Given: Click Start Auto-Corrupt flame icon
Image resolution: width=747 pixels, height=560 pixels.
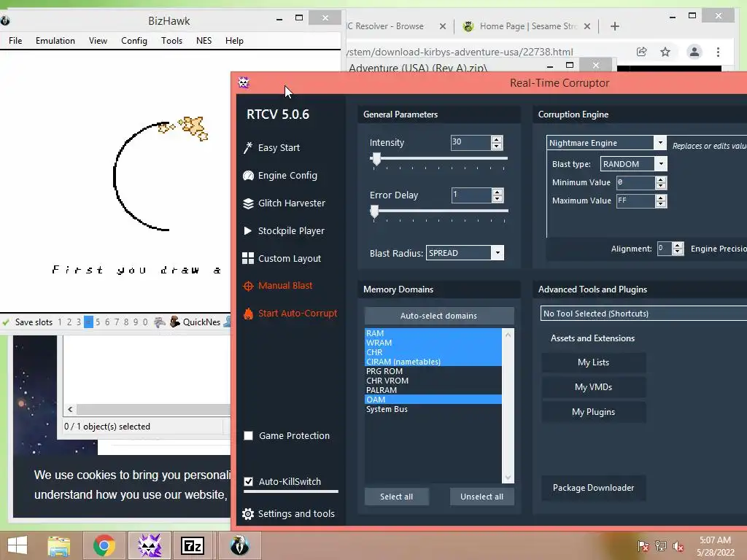Looking at the screenshot, I should tap(248, 314).
